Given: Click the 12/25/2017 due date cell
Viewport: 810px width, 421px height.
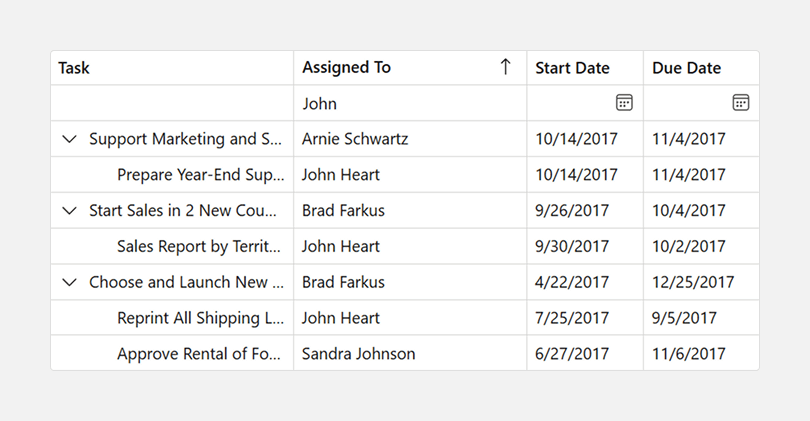Looking at the screenshot, I should point(693,283).
